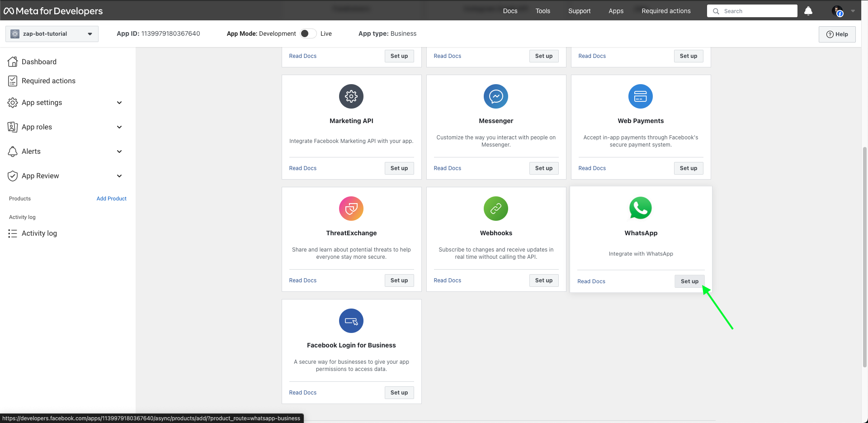
Task: Click the Activity log list icon
Action: [13, 233]
